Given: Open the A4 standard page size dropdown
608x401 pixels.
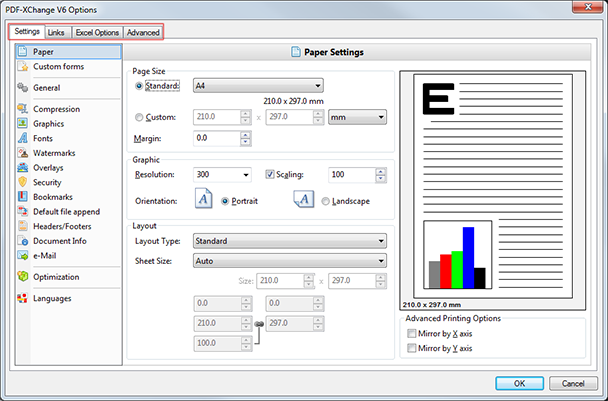Looking at the screenshot, I should [x=258, y=86].
